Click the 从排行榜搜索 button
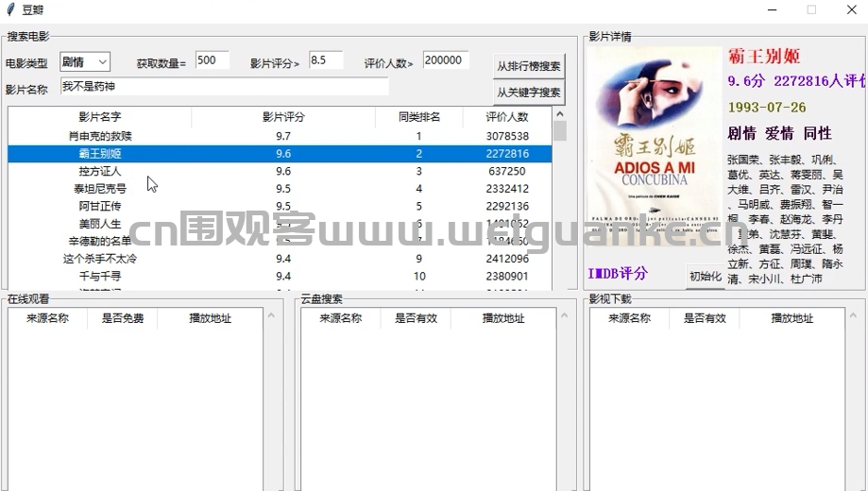This screenshot has height=491, width=868. point(529,66)
